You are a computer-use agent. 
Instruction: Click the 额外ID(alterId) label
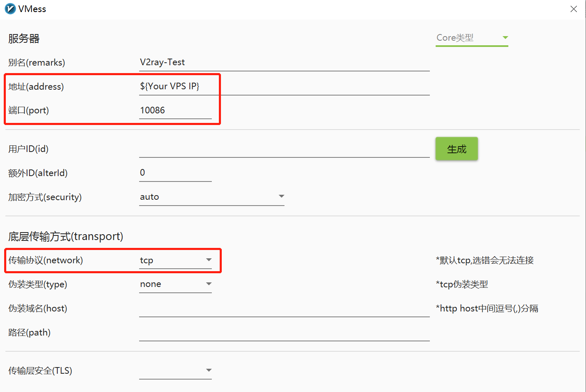pos(38,173)
